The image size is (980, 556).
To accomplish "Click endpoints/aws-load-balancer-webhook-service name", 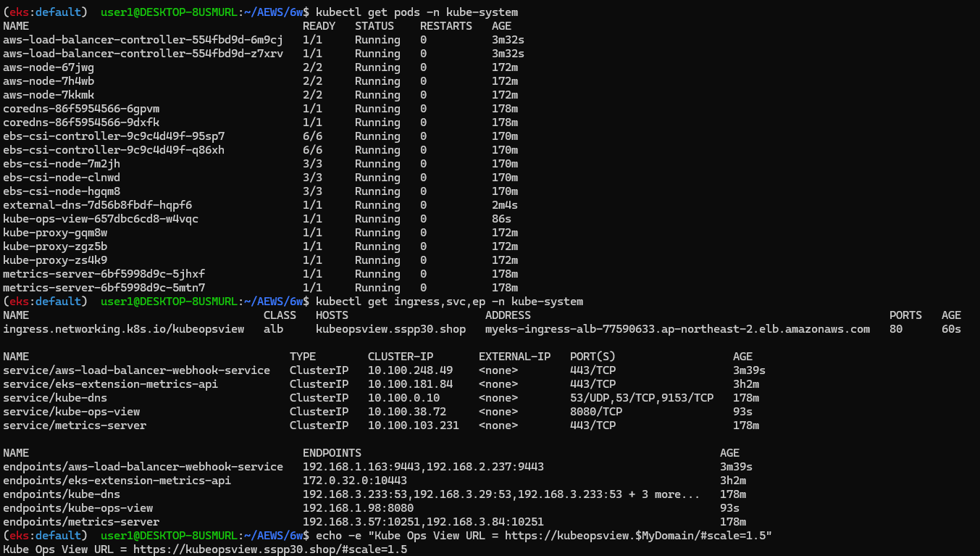I will coord(143,467).
